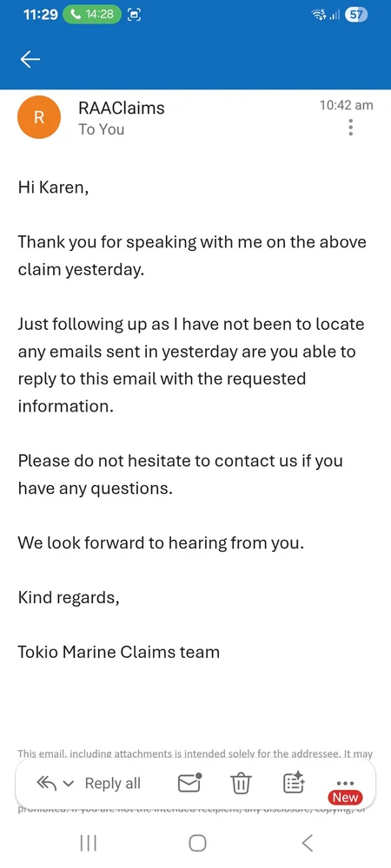
Task: Open the more actions ellipsis labeled New
Action: tap(346, 783)
